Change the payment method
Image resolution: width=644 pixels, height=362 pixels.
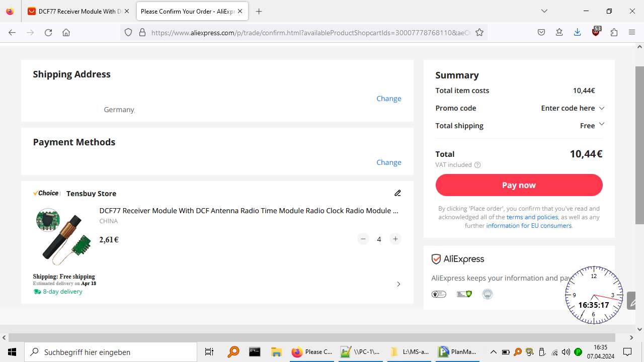[388, 162]
